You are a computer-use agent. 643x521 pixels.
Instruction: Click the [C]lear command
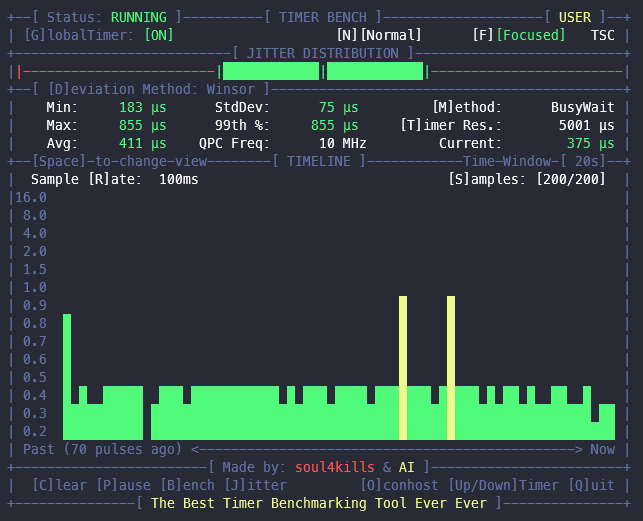point(60,485)
